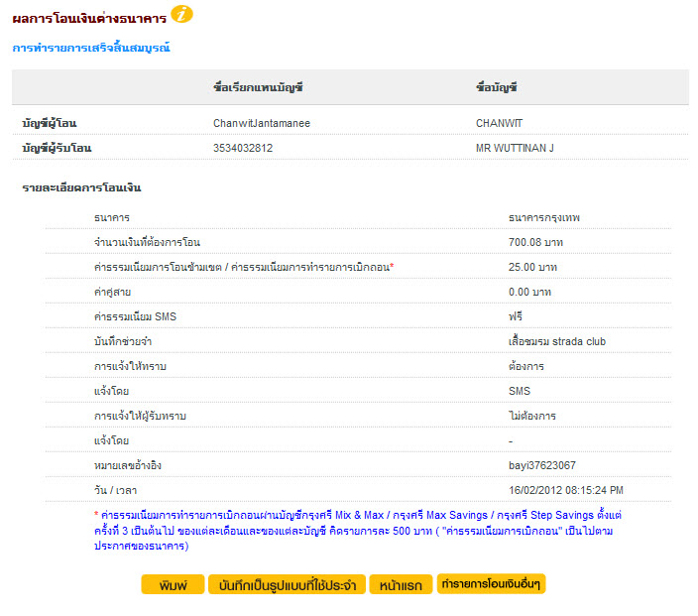Go to หน้าแรก (Home) button
Image resolution: width=698 pixels, height=616 pixels.
point(401,585)
